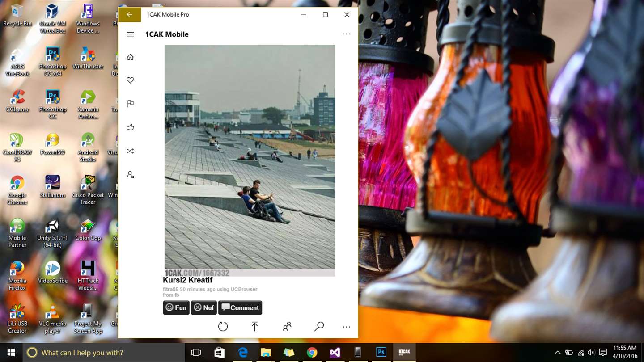Select the CCleaner desktop shortcut
The width and height of the screenshot is (644, 362).
click(x=17, y=101)
